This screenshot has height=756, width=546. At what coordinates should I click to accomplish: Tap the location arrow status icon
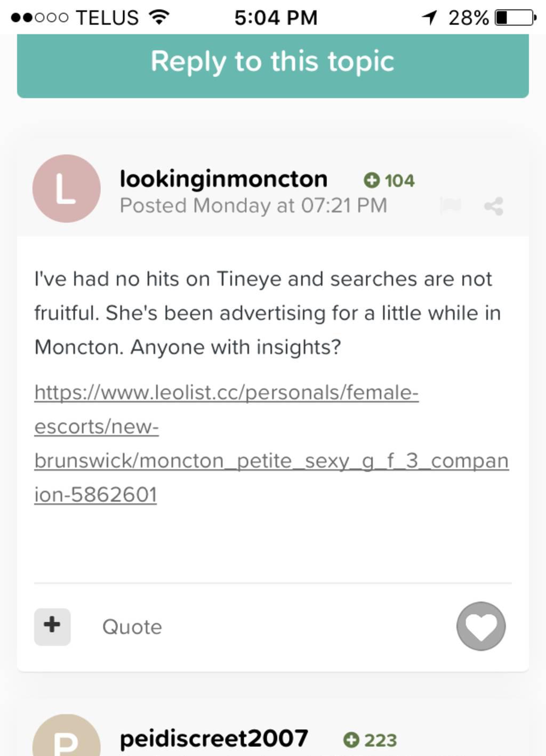(430, 18)
